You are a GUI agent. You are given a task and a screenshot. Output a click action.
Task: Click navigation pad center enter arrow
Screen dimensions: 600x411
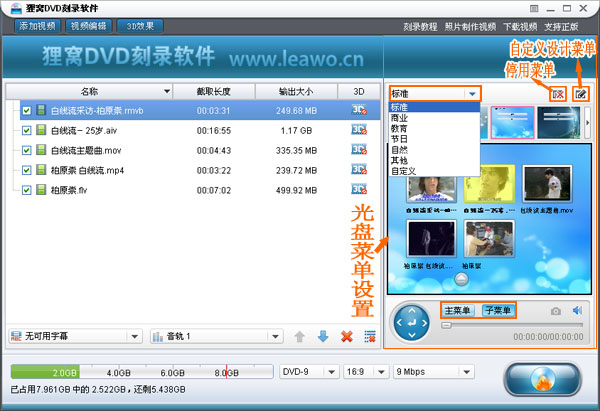(412, 323)
